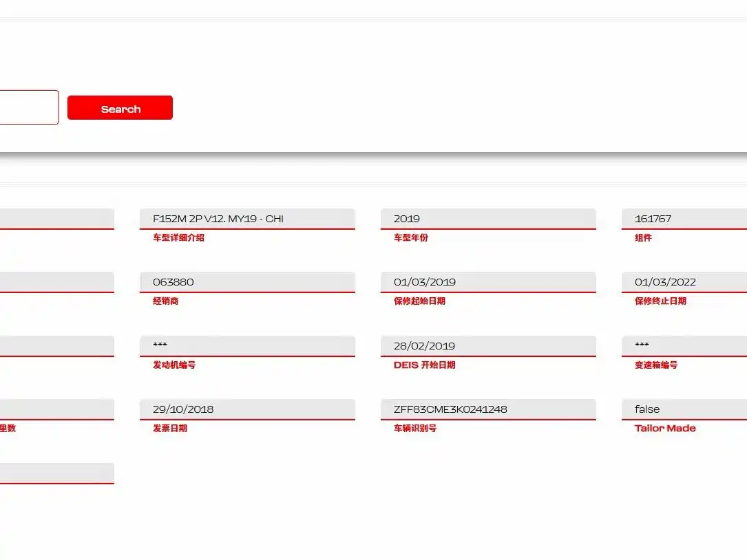Click the red Search button

(120, 107)
